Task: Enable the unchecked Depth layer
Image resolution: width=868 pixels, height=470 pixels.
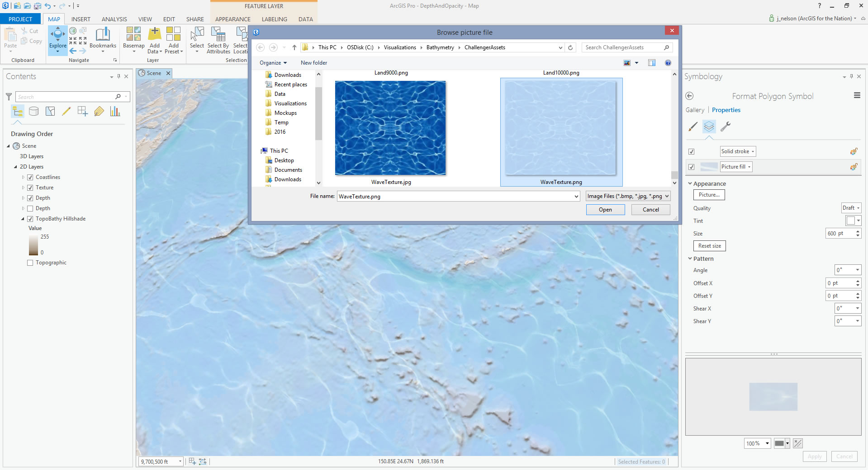Action: coord(30,208)
